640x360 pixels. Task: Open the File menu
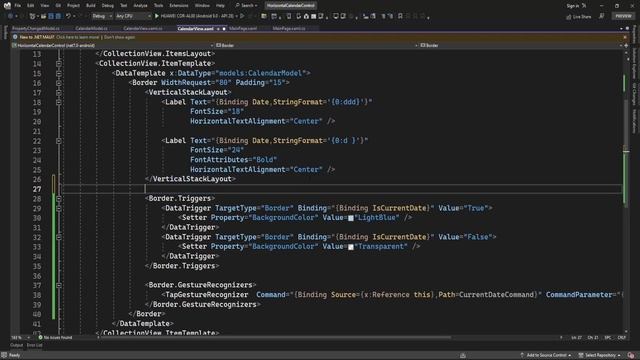[x=18, y=5]
